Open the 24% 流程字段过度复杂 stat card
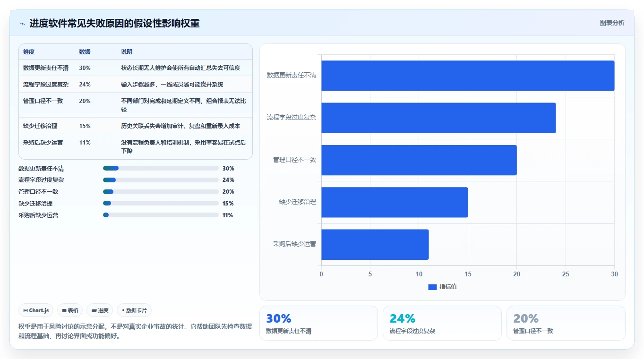This screenshot has width=644, height=359. pyautogui.click(x=442, y=323)
